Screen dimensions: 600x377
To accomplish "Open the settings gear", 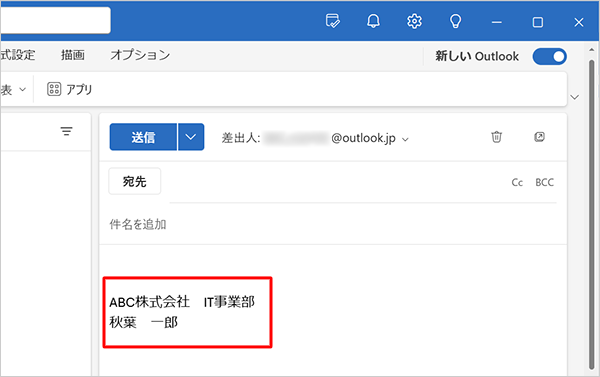I will (x=414, y=21).
